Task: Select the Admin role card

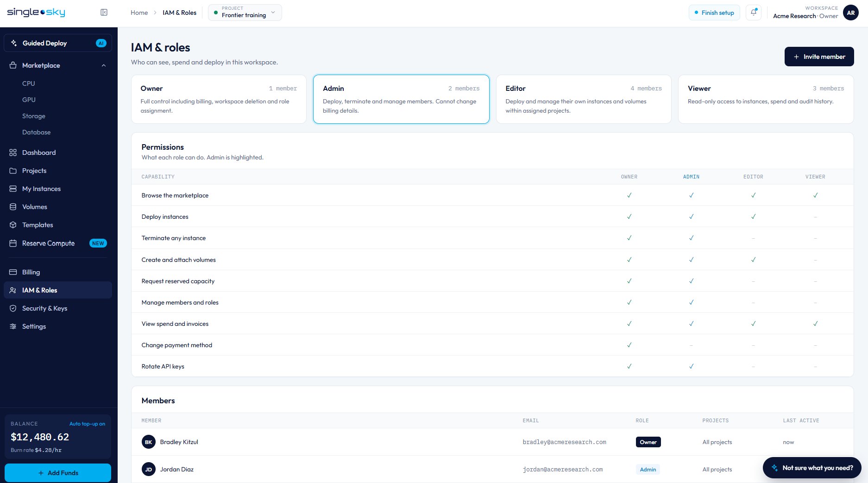Action: click(x=401, y=99)
